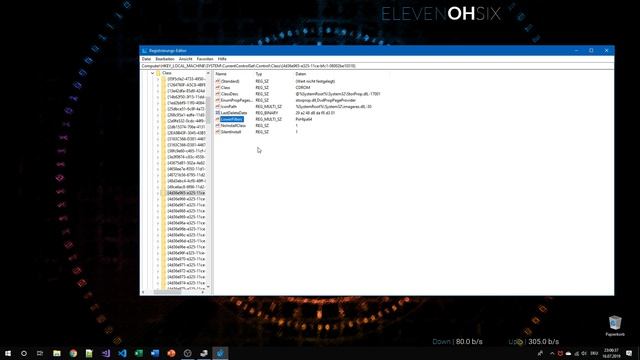Click the folder icon of Class key
Image resolution: width=640 pixels, height=360 pixels.
(x=158, y=73)
